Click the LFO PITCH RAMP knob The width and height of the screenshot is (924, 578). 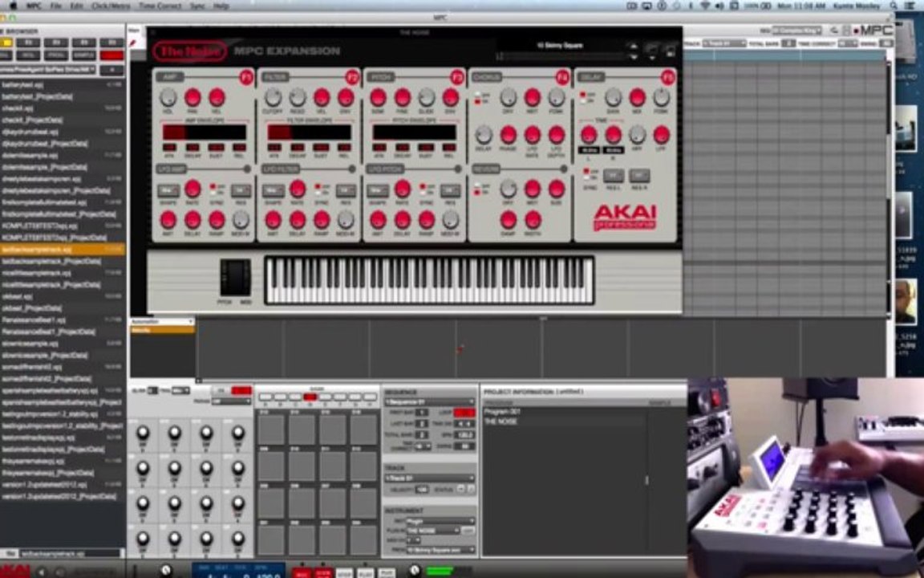click(427, 219)
